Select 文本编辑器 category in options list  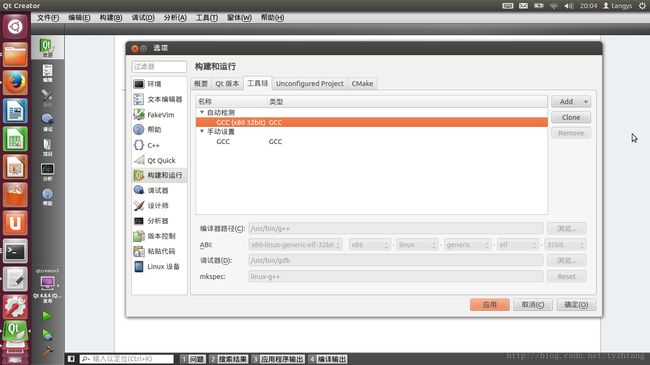[159, 99]
